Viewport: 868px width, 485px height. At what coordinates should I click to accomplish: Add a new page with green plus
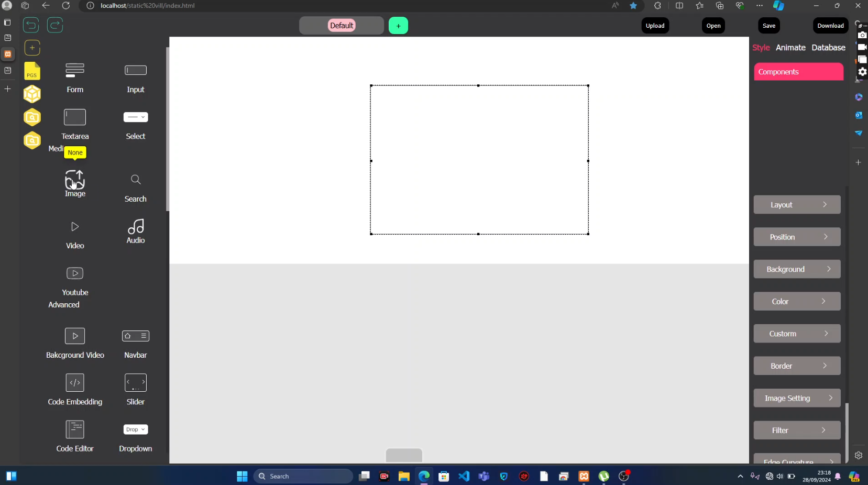click(398, 26)
